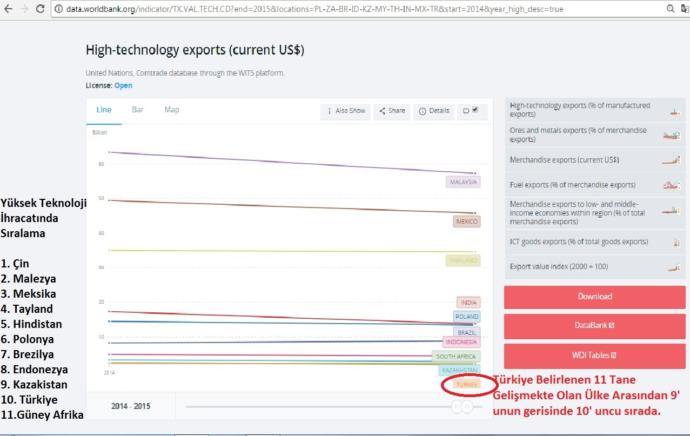The height and width of the screenshot is (436, 690).
Task: Click the United Nations, Comtrade database source text
Action: click(185, 73)
